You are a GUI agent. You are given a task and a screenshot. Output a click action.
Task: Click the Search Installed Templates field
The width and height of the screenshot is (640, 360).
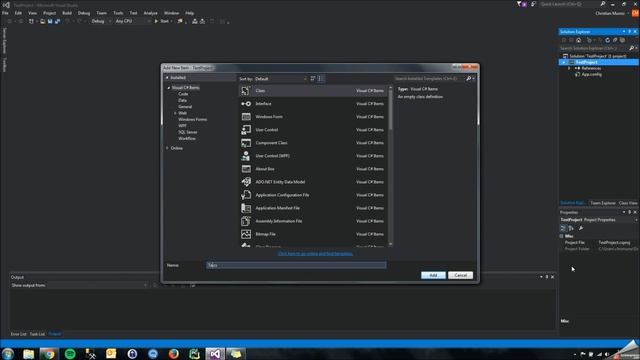(x=429, y=78)
